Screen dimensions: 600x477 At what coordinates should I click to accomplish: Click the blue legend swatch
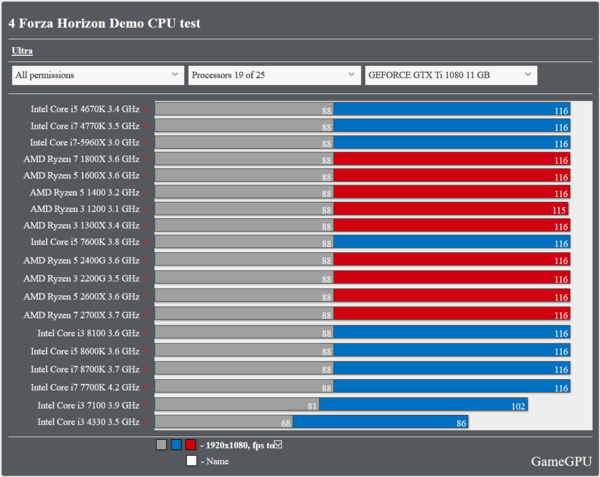pyautogui.click(x=176, y=445)
